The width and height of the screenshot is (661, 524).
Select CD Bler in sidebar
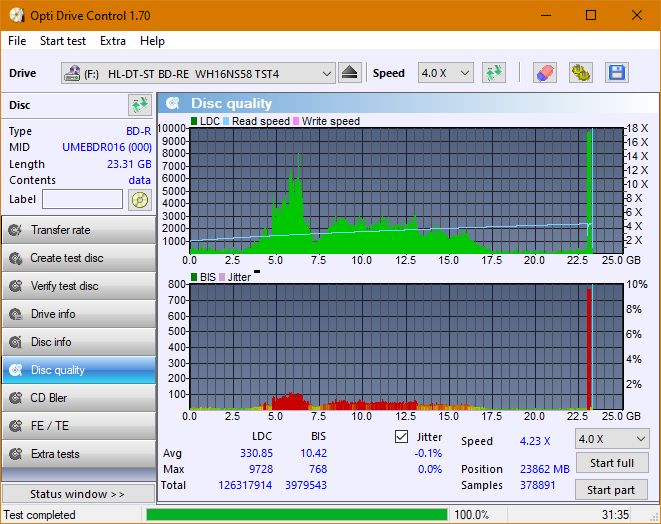click(x=79, y=398)
